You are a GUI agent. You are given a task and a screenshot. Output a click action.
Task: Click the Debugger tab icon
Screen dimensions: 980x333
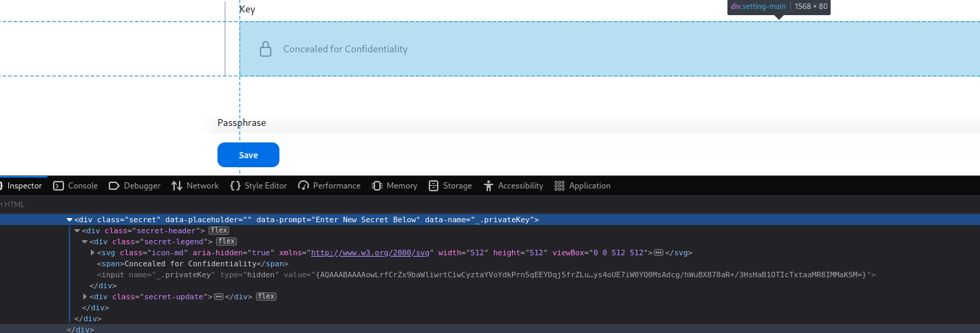pyautogui.click(x=114, y=186)
